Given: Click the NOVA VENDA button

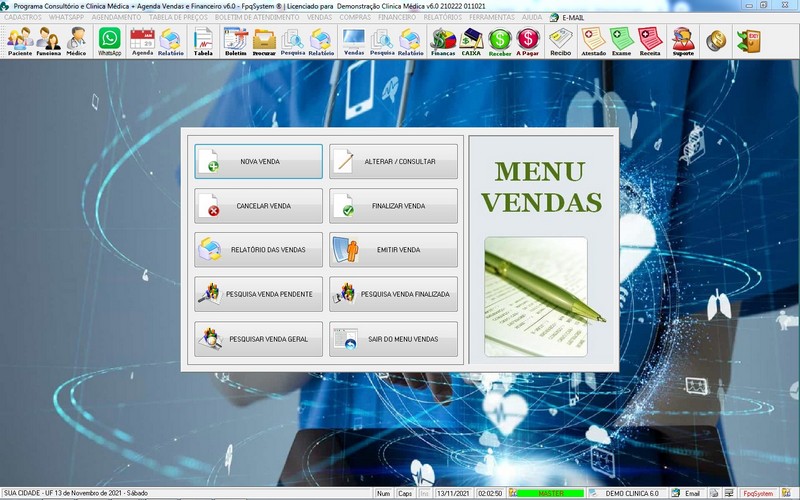Looking at the screenshot, I should pyautogui.click(x=258, y=161).
